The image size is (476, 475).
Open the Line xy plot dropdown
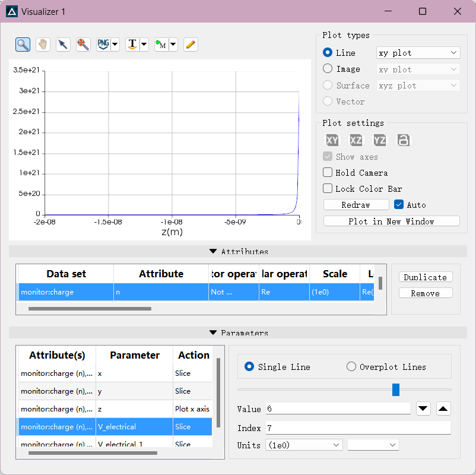(x=418, y=53)
